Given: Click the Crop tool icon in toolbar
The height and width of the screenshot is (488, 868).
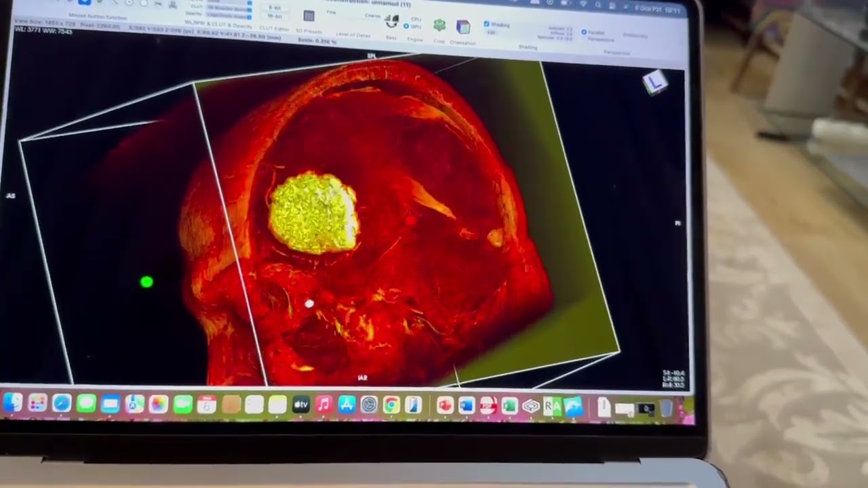Looking at the screenshot, I should 439,26.
